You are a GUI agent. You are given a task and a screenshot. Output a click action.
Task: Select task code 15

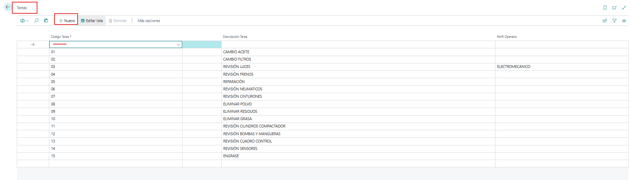tap(116, 156)
